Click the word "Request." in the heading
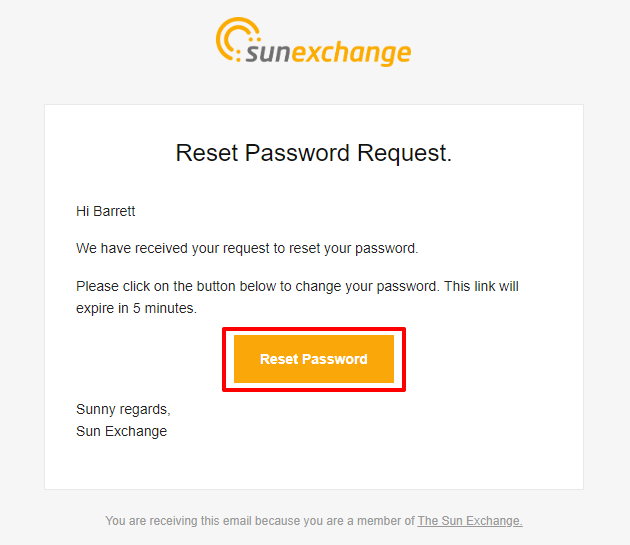This screenshot has height=545, width=630. pos(405,153)
